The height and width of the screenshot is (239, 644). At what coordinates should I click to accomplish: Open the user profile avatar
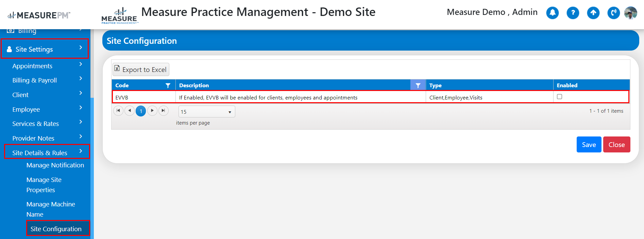click(631, 13)
